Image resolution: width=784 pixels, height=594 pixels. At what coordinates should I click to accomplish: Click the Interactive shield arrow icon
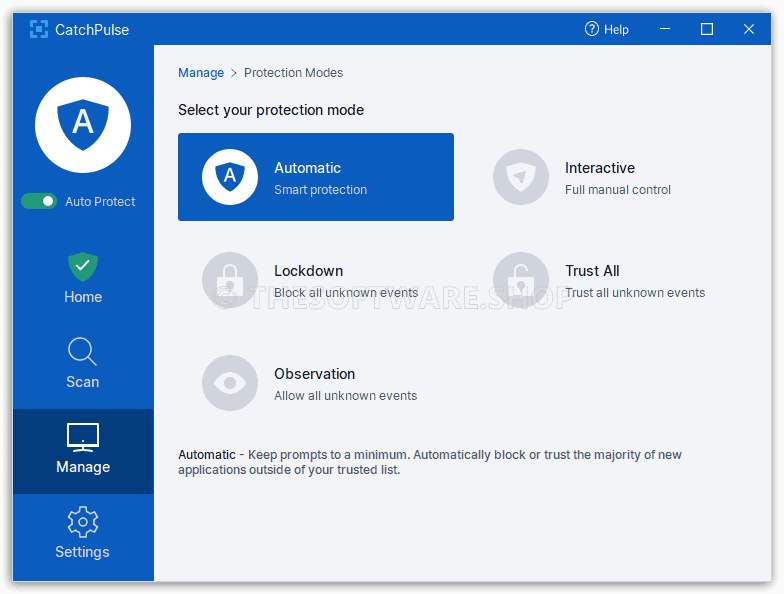(521, 177)
